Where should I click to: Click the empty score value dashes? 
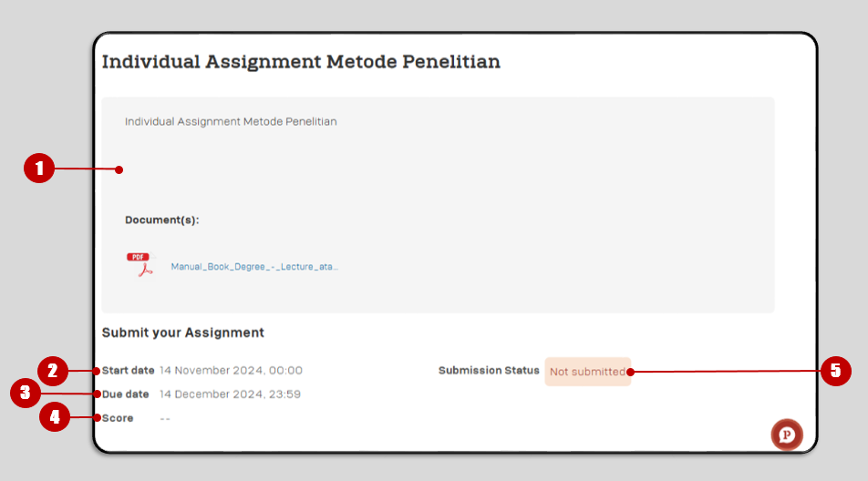(165, 418)
